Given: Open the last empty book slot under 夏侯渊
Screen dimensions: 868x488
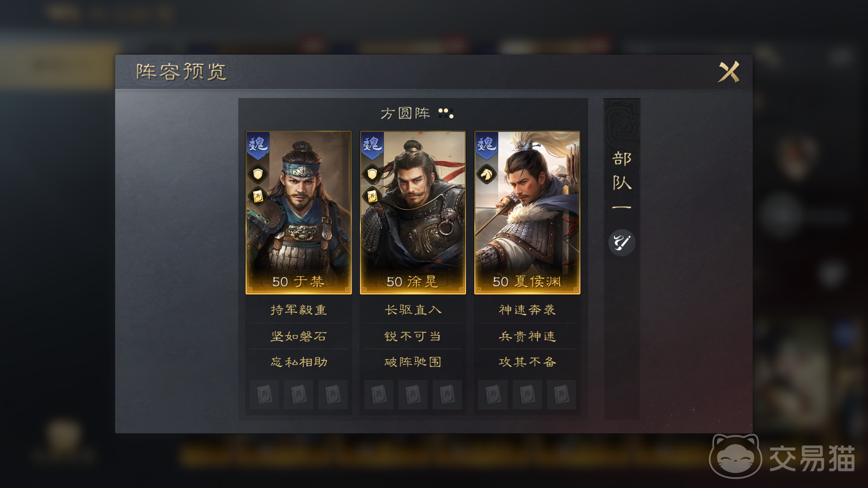Looking at the screenshot, I should click(561, 394).
